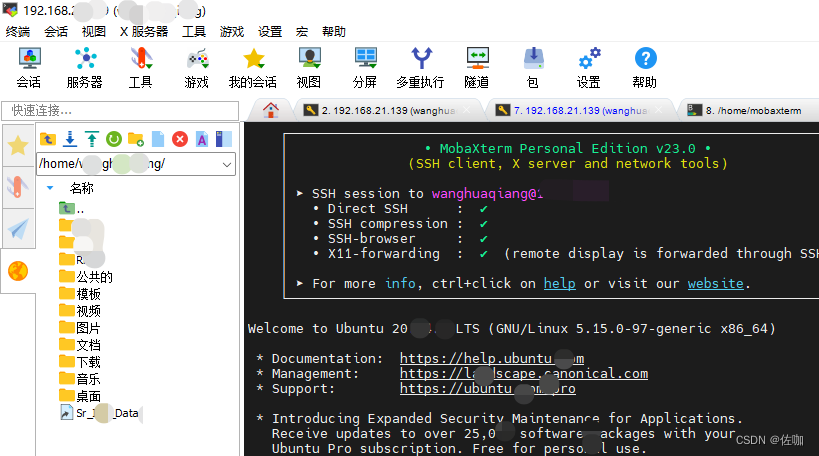
Task: Create new folder icon in SFTP browser
Action: coord(136,139)
